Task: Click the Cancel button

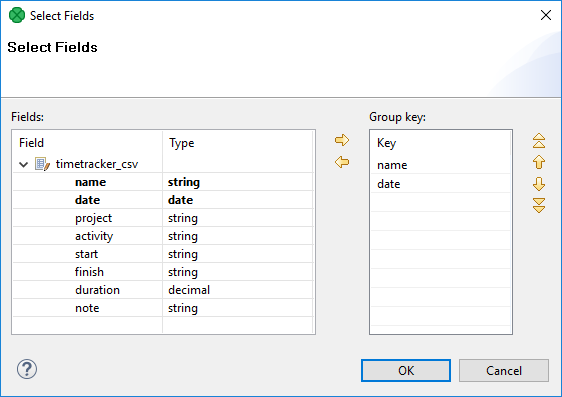Action: click(504, 370)
